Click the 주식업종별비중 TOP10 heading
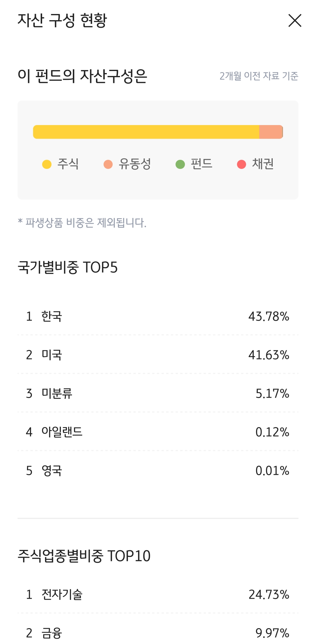The height and width of the screenshot is (644, 316). [x=84, y=556]
